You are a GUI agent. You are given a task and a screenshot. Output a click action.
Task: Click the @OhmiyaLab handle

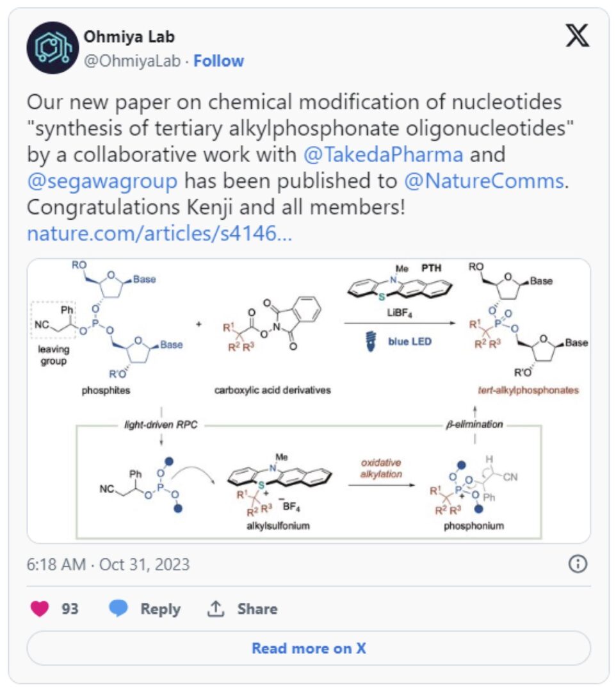click(133, 61)
